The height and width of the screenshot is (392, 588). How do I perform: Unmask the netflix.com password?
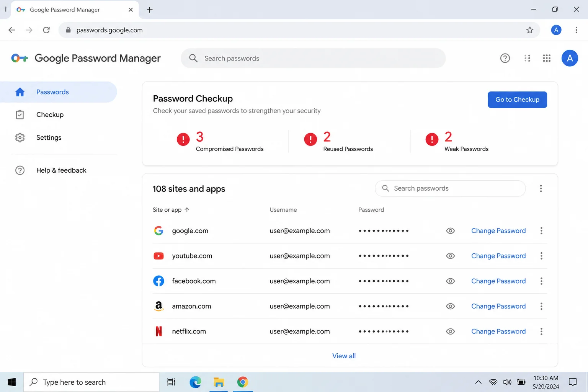point(451,332)
